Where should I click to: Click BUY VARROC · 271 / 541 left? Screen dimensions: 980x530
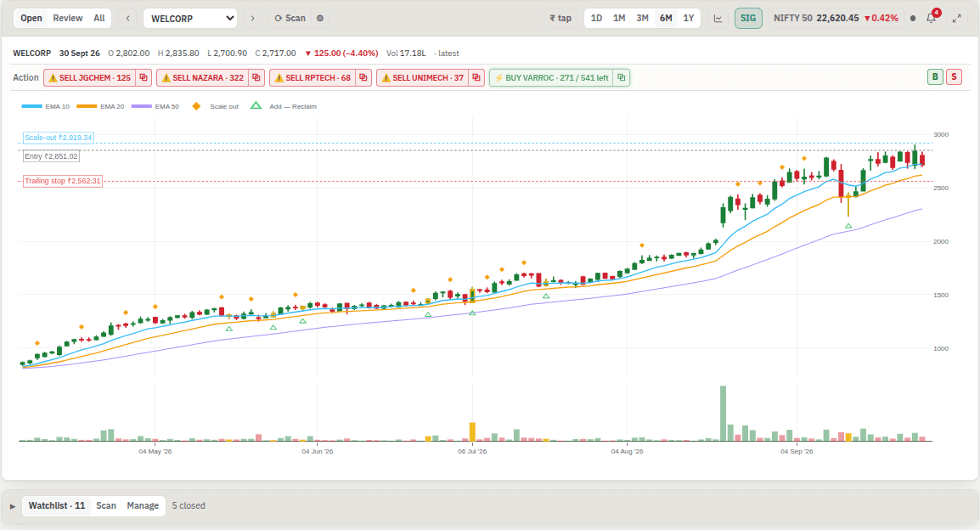click(x=551, y=77)
